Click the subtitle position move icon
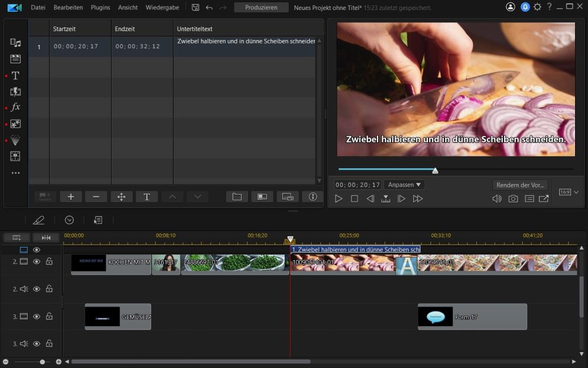This screenshot has height=368, width=588. tap(122, 197)
